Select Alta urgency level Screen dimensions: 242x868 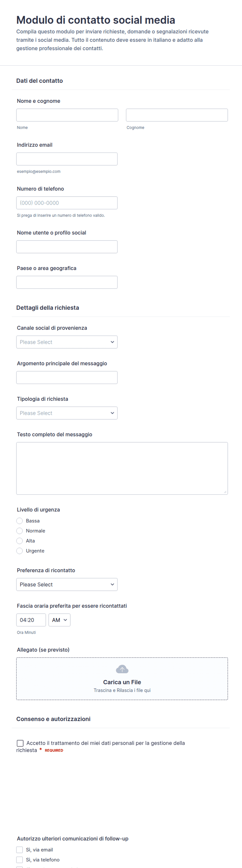click(20, 540)
